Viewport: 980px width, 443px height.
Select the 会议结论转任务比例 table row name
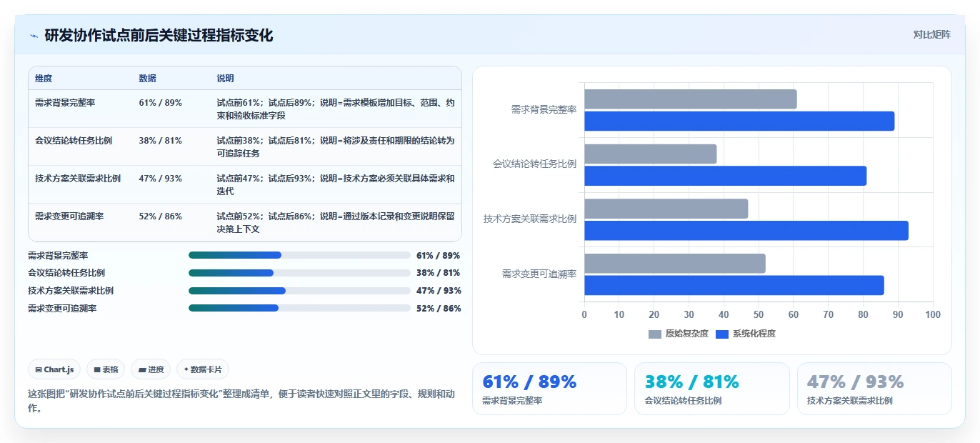click(x=74, y=141)
